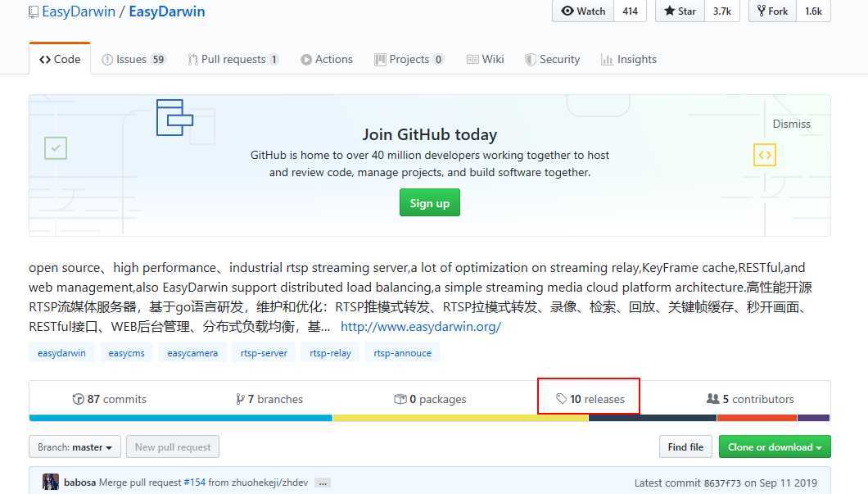Expand the commit message ellipsis
The image size is (868, 494).
point(322,483)
